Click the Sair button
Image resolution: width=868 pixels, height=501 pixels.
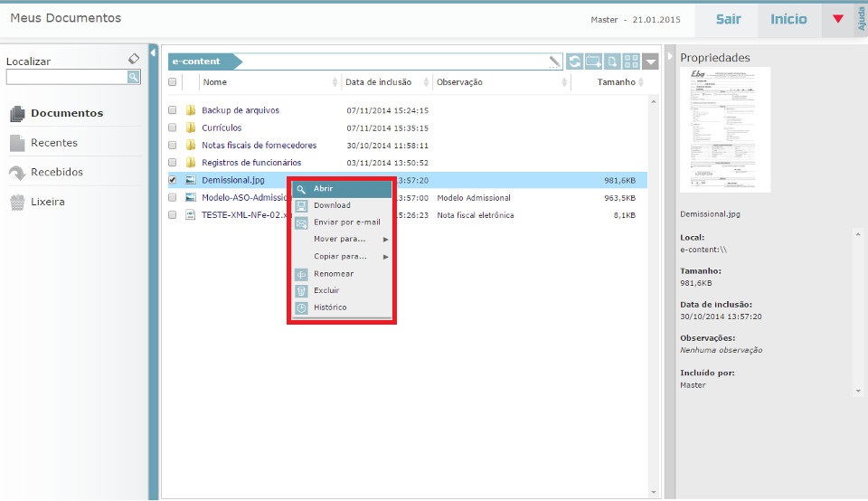click(728, 19)
